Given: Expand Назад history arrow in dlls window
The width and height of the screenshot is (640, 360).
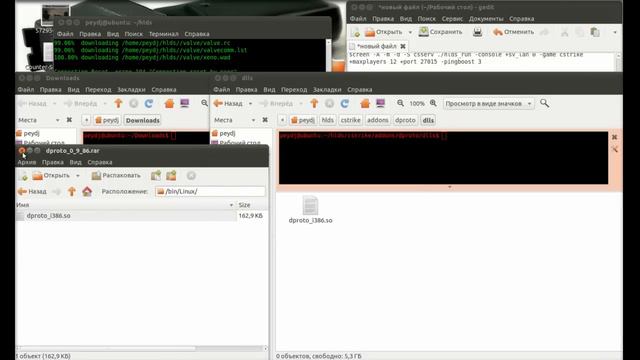Looking at the screenshot, I should point(250,104).
